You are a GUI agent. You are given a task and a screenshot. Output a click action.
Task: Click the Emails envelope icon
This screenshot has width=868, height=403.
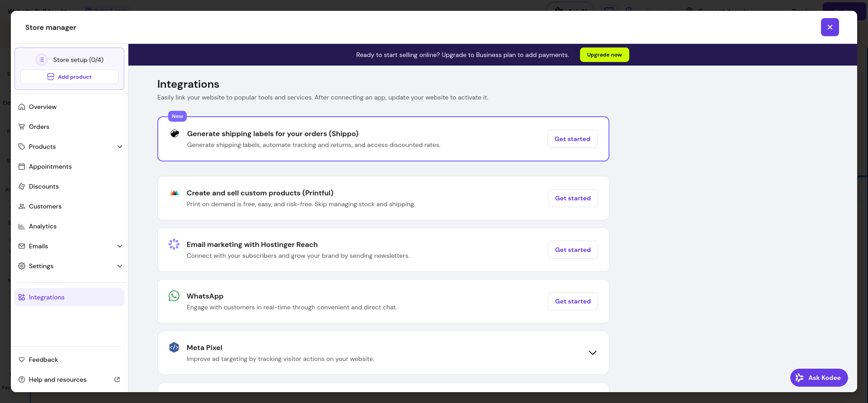coord(22,246)
